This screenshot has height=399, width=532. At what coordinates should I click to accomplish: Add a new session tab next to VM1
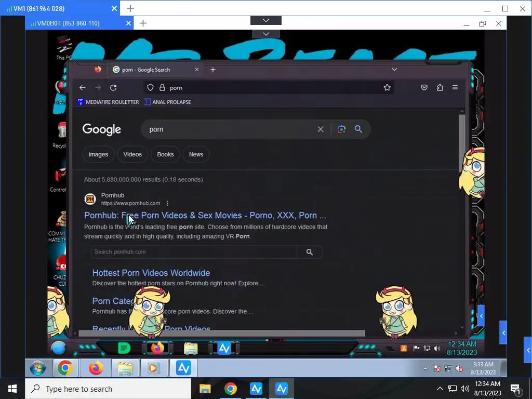pos(130,8)
